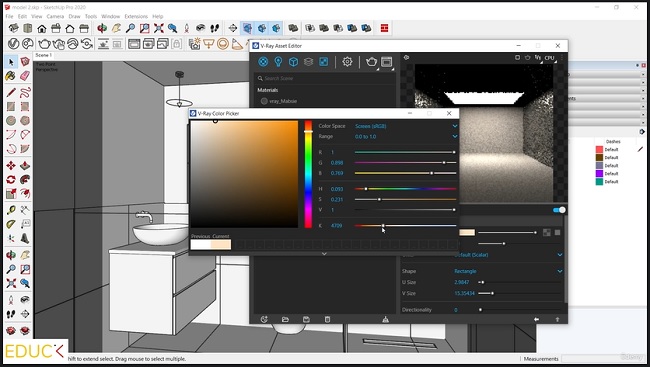Open the Draw menu
This screenshot has height=367, width=650.
click(x=74, y=16)
